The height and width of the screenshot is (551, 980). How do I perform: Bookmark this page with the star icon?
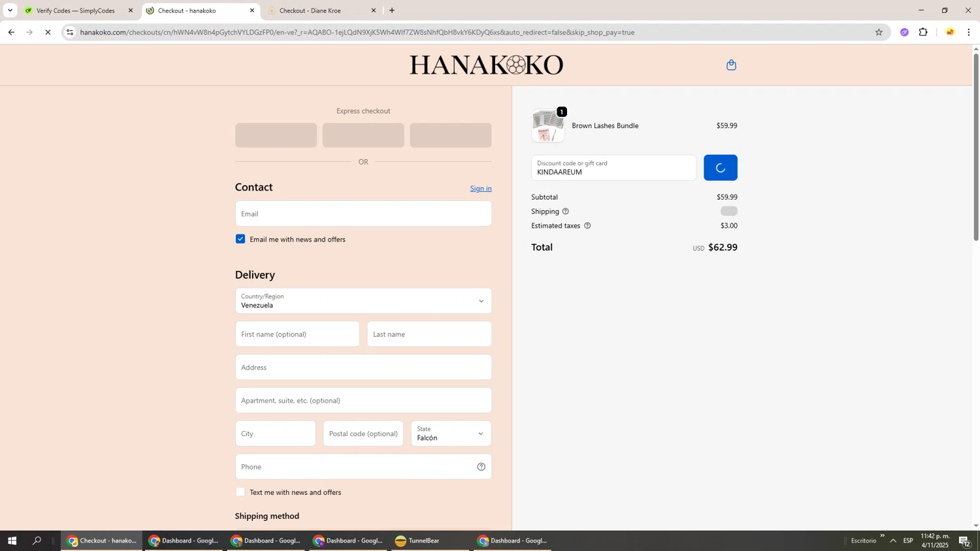coord(879,32)
